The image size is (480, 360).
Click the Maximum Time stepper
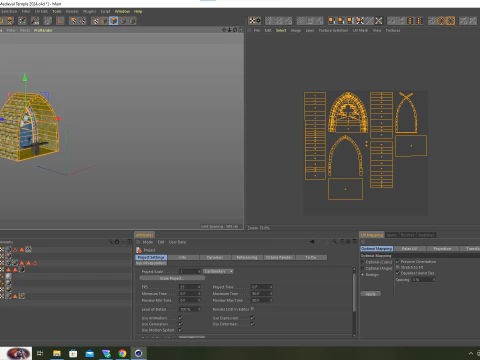click(271, 294)
